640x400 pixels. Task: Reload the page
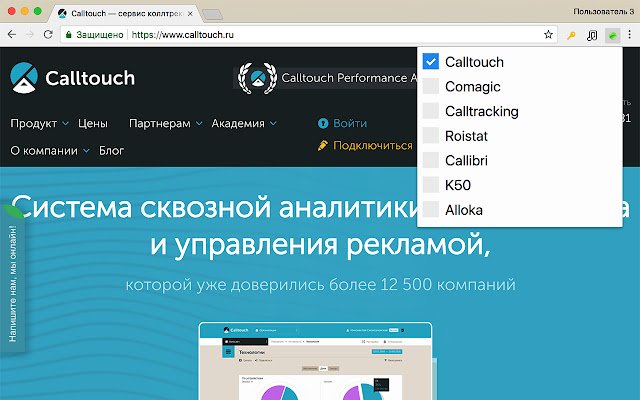coord(48,35)
